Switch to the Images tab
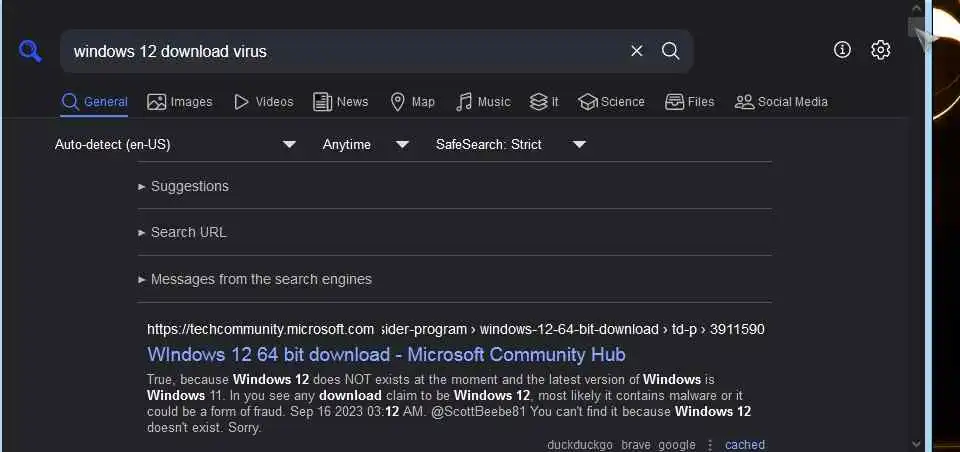Image resolution: width=960 pixels, height=452 pixels. (179, 102)
